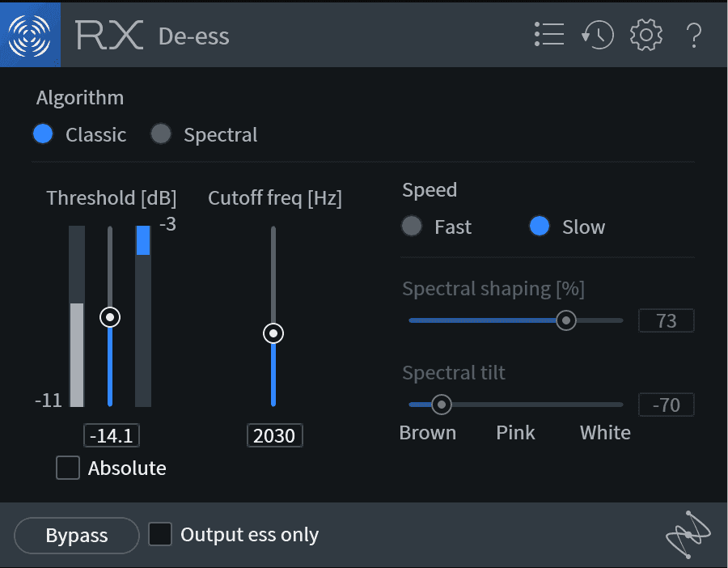Open plugin settings gear icon
Screen dimensions: 728x568
coord(645,35)
